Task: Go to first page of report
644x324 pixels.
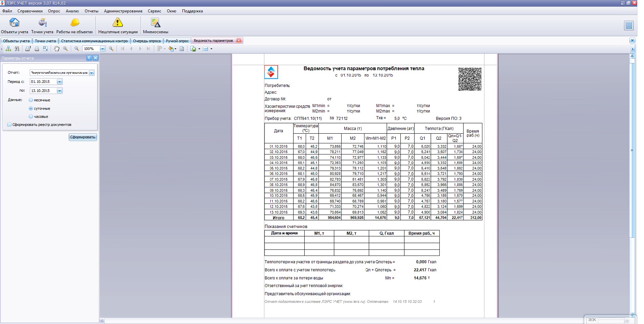Action: point(123,49)
